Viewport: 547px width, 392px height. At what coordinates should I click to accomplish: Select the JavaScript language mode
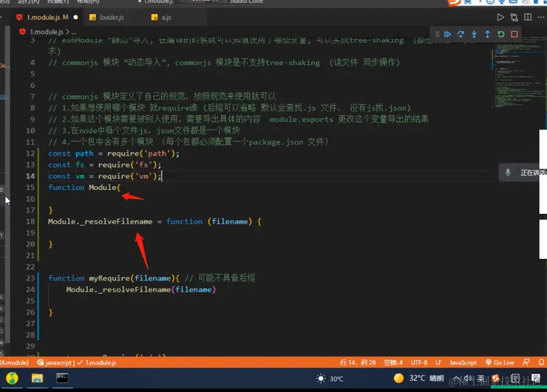click(x=463, y=362)
